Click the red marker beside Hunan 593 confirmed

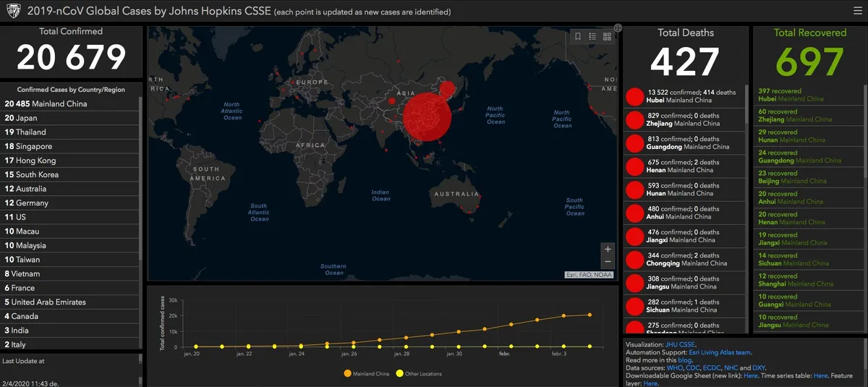(x=634, y=190)
